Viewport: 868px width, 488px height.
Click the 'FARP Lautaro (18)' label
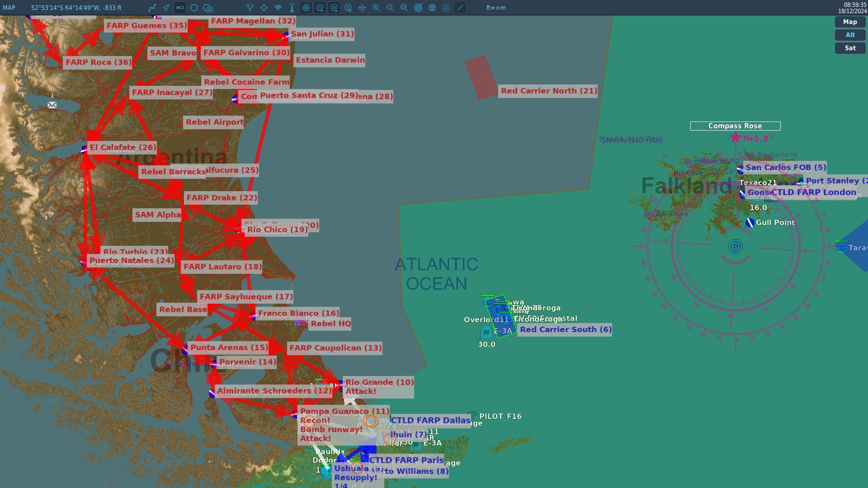[x=222, y=267]
